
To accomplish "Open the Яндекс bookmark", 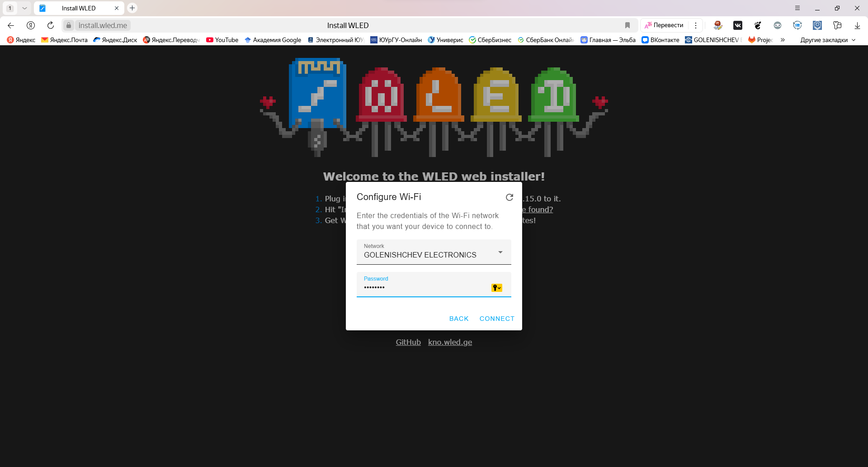I will 21,40.
